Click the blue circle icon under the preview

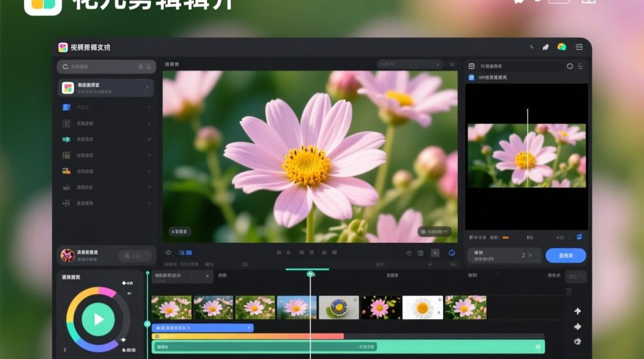451,253
